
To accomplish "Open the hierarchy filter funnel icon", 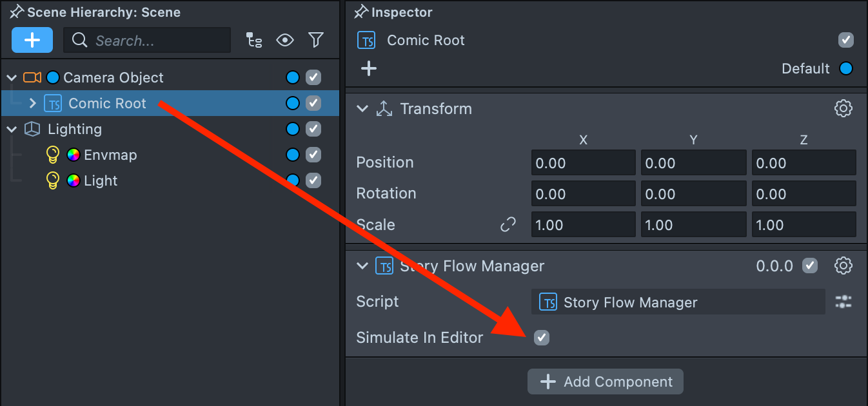I will coord(316,41).
